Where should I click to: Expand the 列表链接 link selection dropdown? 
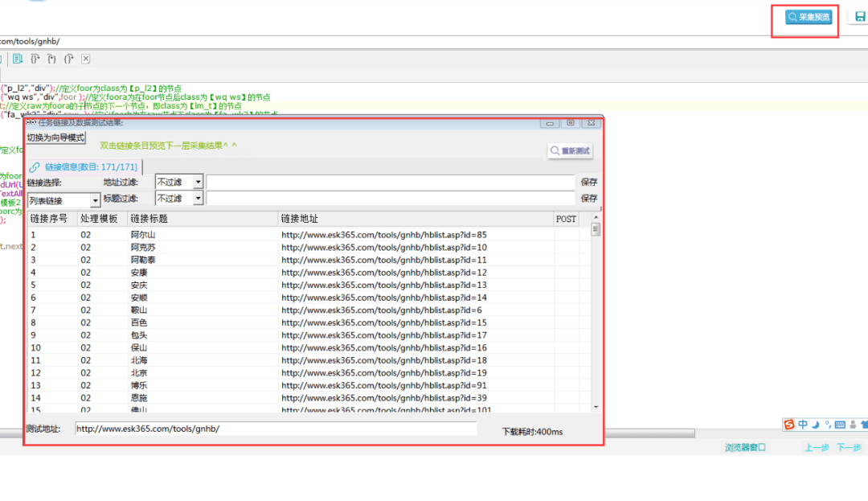[x=63, y=200]
